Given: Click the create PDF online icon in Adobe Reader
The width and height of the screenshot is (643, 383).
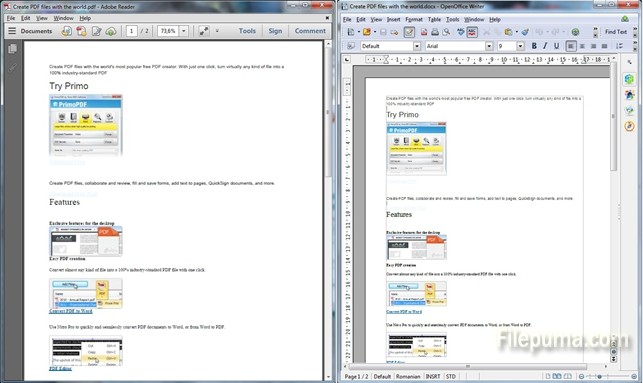Looking at the screenshot, I should [66, 31].
